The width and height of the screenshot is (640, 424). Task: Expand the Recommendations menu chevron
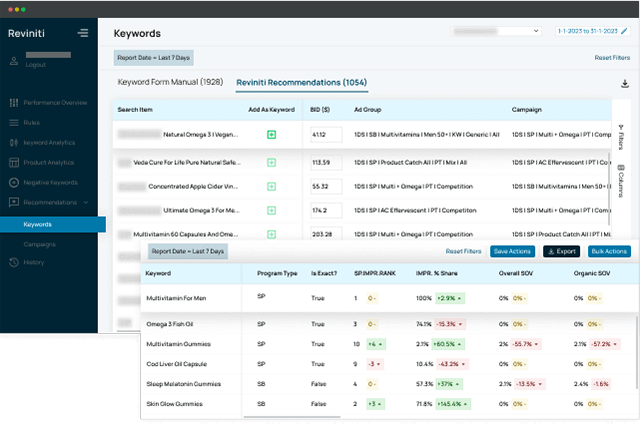pyautogui.click(x=86, y=202)
